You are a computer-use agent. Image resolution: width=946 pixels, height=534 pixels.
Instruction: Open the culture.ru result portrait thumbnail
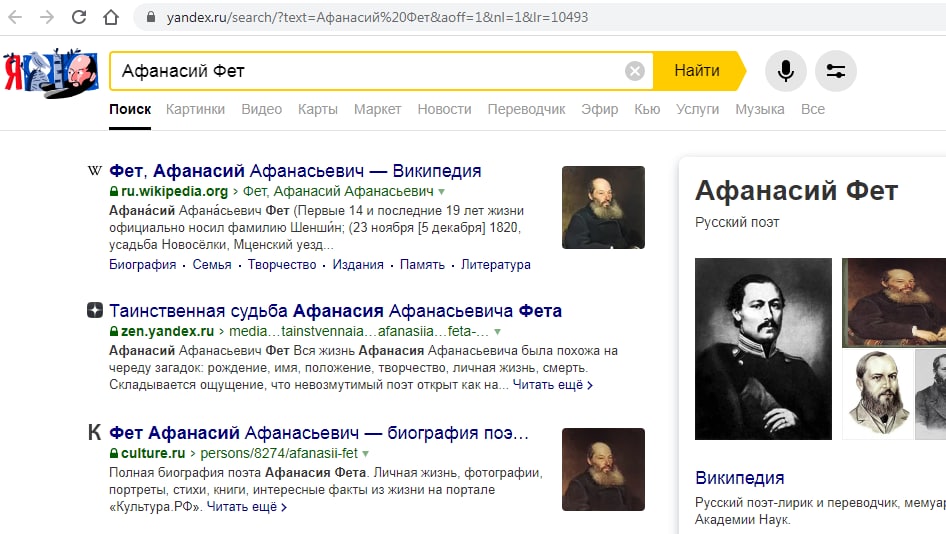point(603,469)
